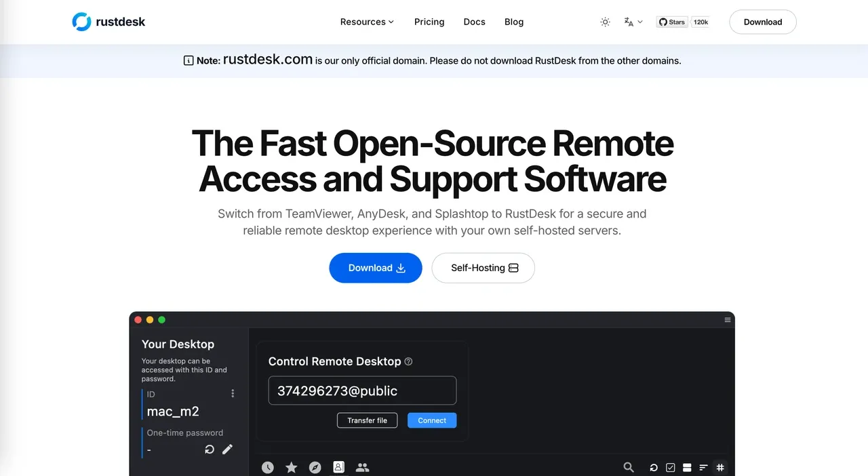Viewport: 868px width, 476px height.
Task: Open the Blog page
Action: tap(514, 22)
